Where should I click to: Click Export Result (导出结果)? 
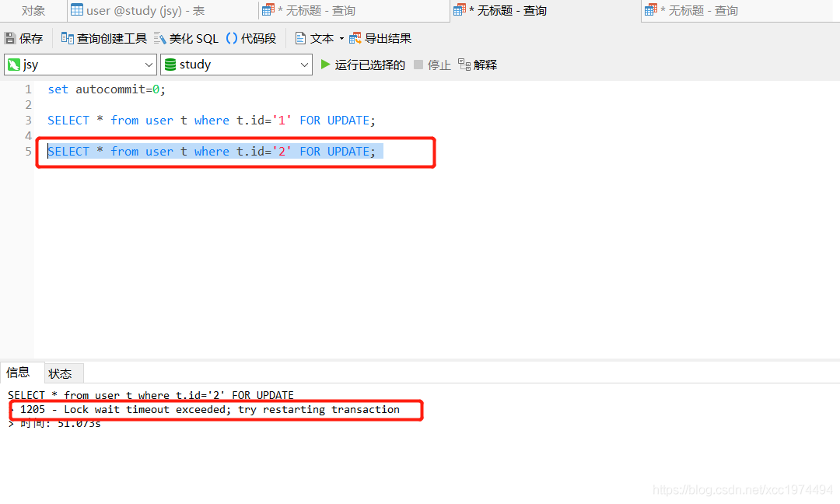point(380,38)
